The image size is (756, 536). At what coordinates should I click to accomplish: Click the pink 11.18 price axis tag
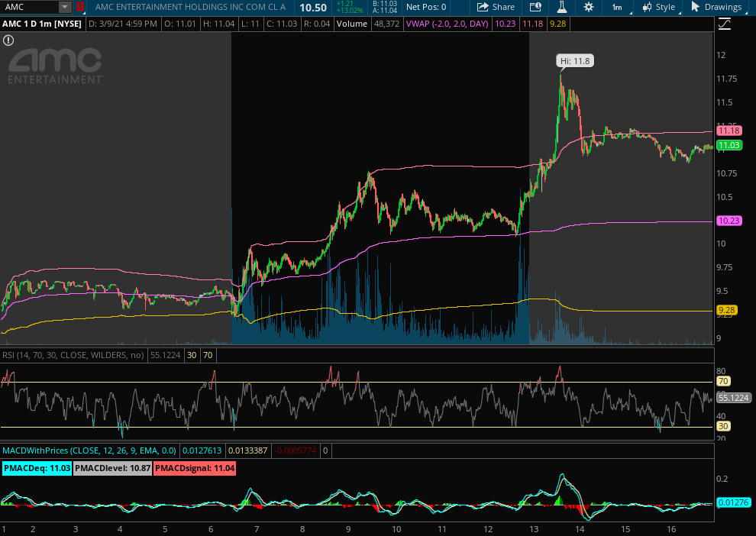[729, 131]
